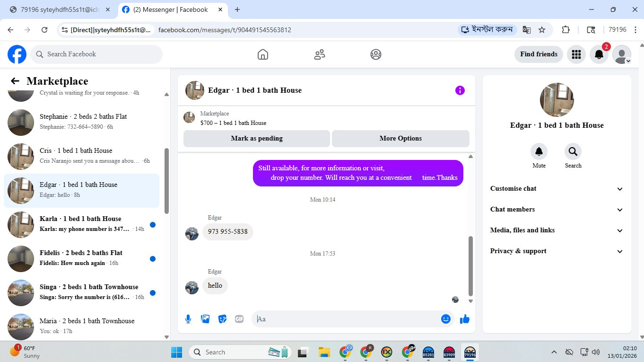Screen dimensions: 644x362
Task: Bookmark this page with star icon
Action: pyautogui.click(x=542, y=30)
